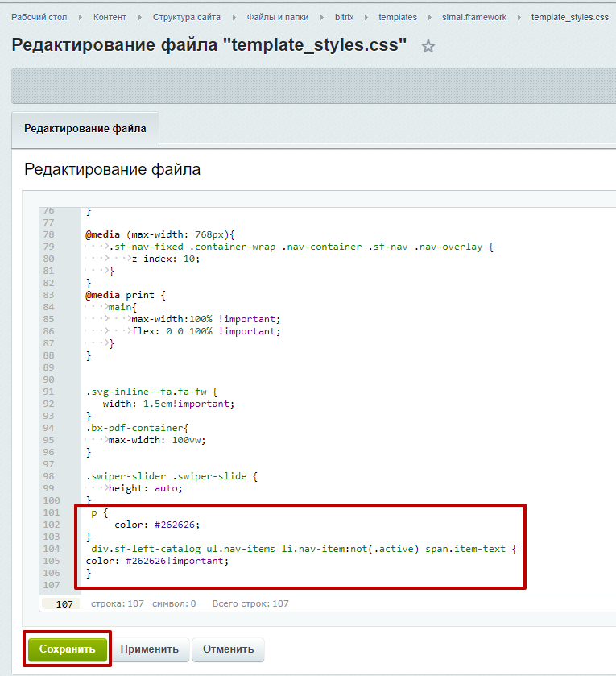Click the Применить button
This screenshot has width=616, height=676.
(x=151, y=649)
